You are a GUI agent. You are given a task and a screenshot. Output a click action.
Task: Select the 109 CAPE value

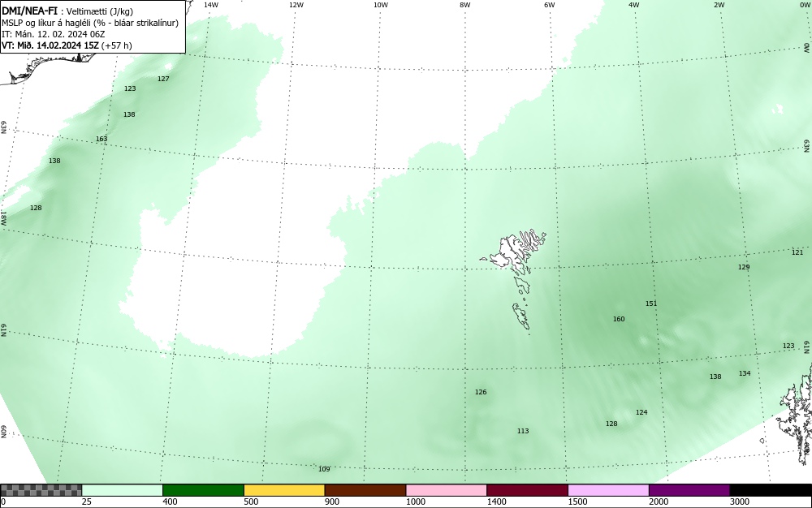[324, 469]
